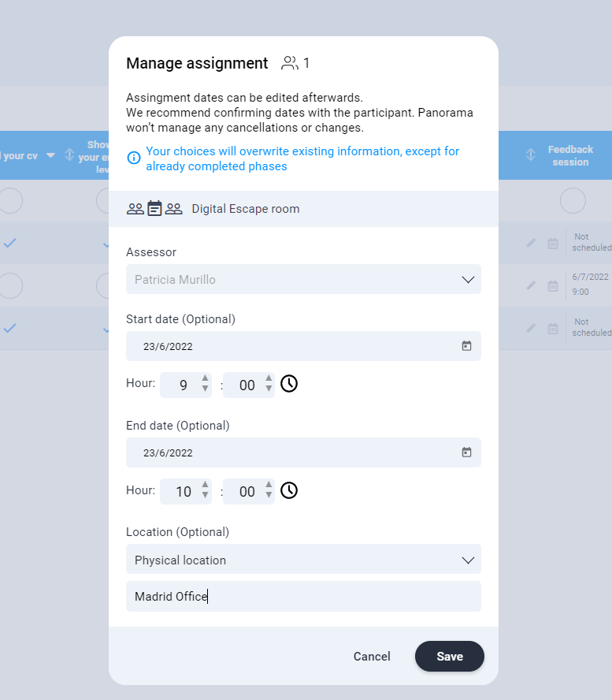Click the end hour number field
Image resolution: width=612 pixels, height=700 pixels.
pyautogui.click(x=183, y=492)
